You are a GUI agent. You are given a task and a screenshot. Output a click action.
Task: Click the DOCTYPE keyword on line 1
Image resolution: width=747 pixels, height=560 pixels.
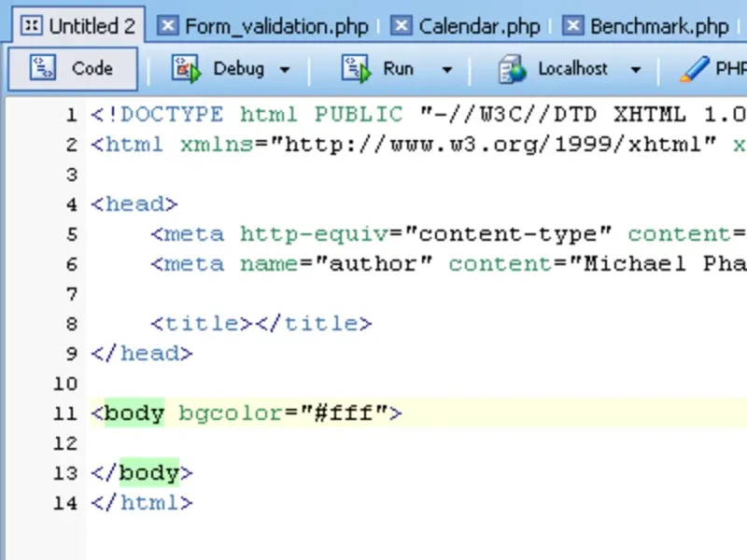172,115
